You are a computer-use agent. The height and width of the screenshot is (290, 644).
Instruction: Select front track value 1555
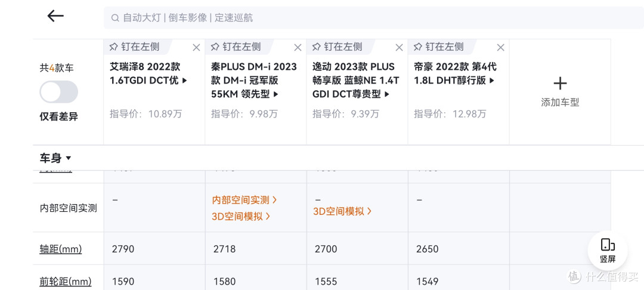[326, 282]
